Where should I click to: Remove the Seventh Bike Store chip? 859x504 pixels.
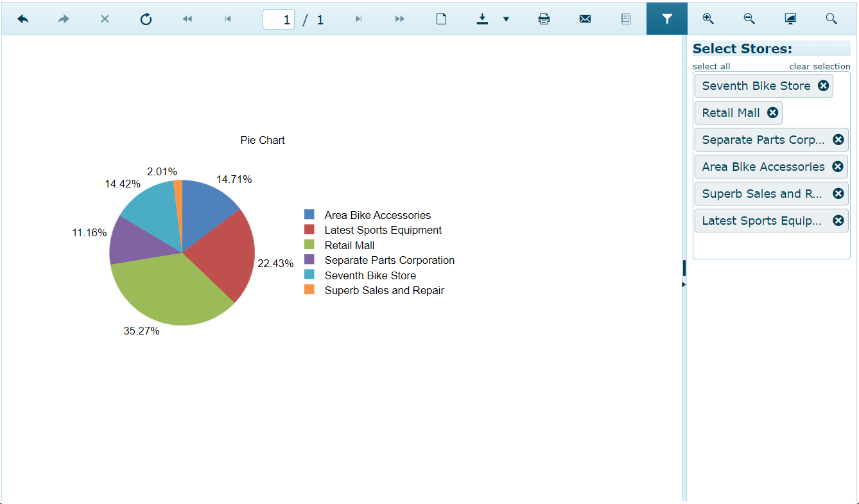pyautogui.click(x=824, y=85)
